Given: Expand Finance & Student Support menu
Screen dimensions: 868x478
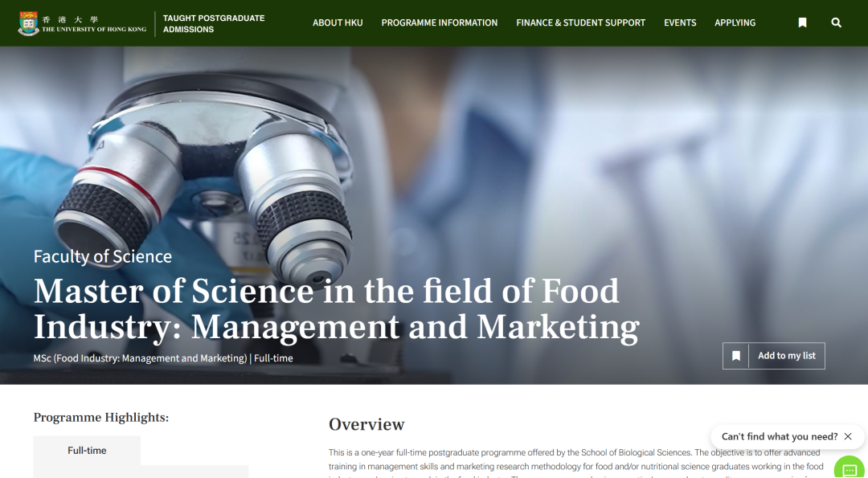Looking at the screenshot, I should (581, 22).
